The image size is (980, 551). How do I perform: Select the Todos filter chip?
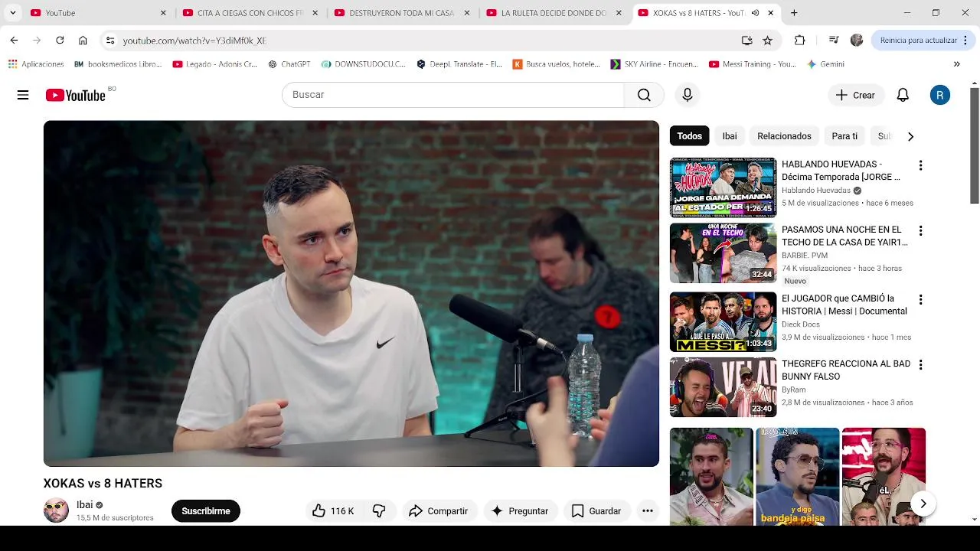pyautogui.click(x=689, y=136)
